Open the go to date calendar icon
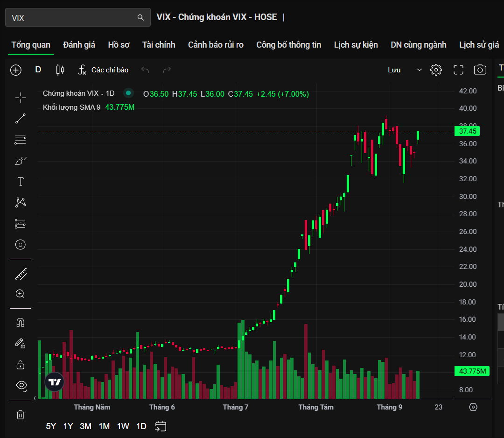Image resolution: width=504 pixels, height=438 pixels. (161, 426)
